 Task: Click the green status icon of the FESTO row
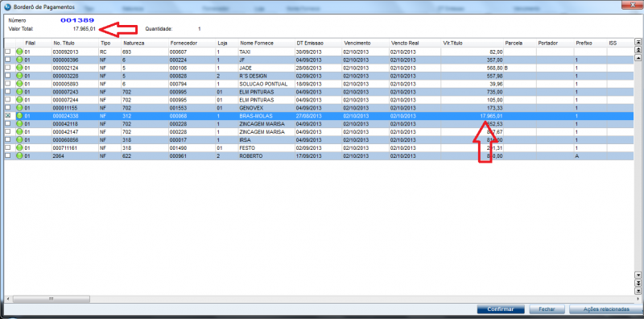[x=19, y=148]
